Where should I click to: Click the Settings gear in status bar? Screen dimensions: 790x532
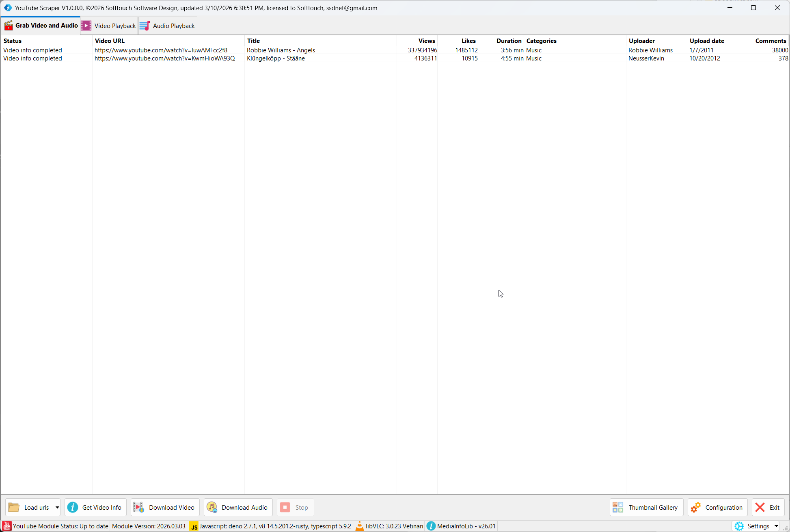click(739, 526)
